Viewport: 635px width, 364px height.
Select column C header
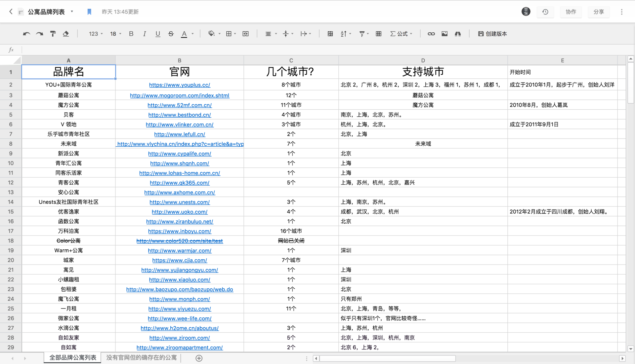click(291, 60)
